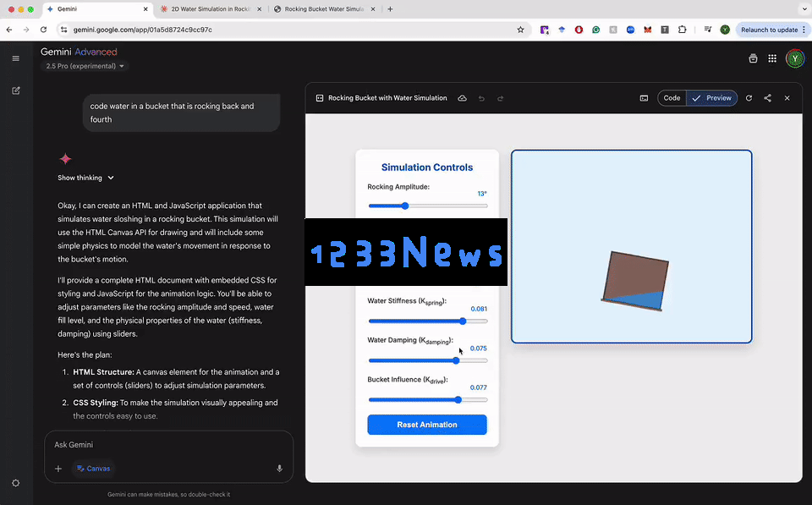Close the 2D Water Simulation tab
The height and width of the screenshot is (505, 812).
coord(259,8)
